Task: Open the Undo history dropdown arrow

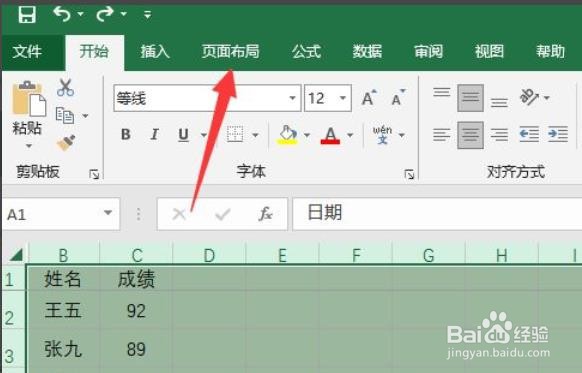Action: tap(81, 14)
